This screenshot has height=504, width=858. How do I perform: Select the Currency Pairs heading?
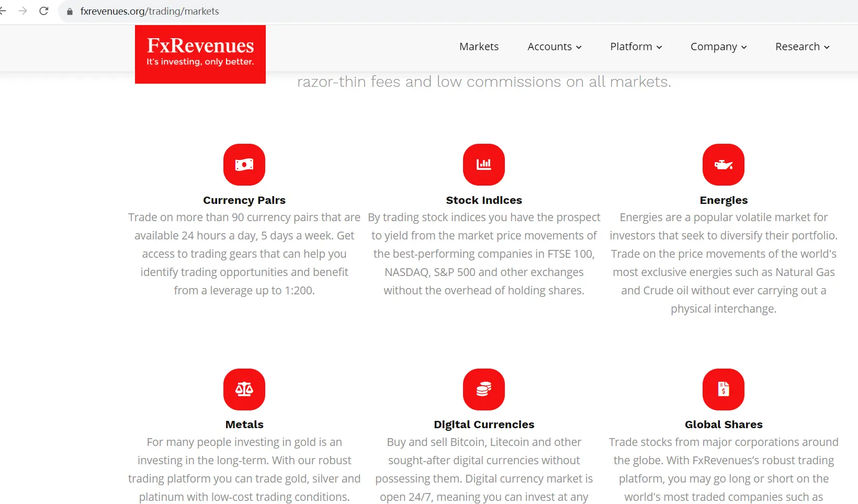point(244,200)
